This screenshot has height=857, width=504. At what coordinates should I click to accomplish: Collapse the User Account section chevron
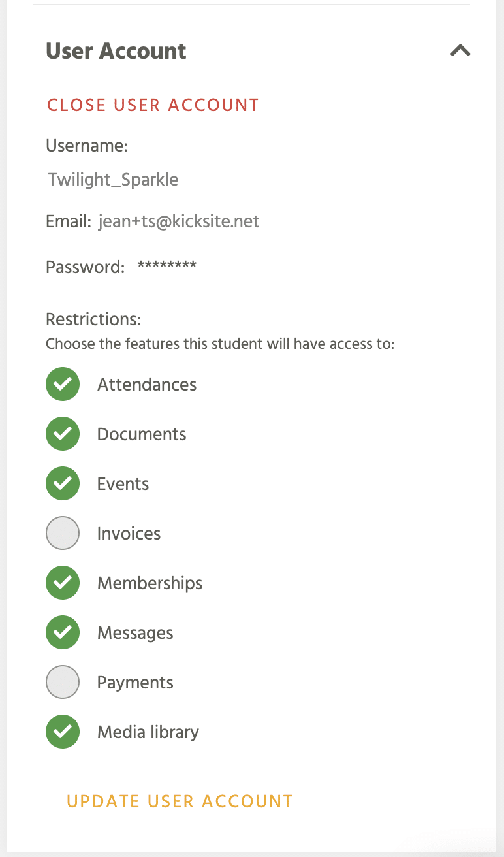(460, 50)
